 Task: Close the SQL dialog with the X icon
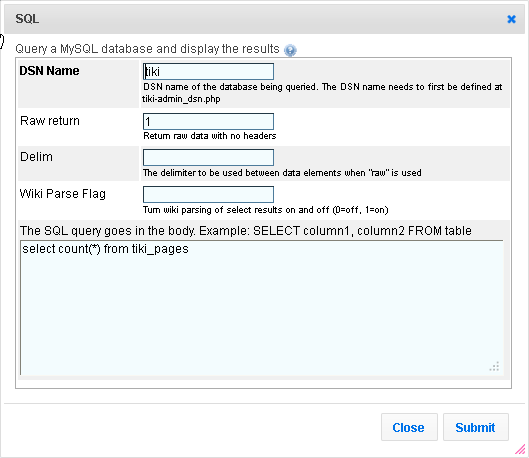point(511,19)
